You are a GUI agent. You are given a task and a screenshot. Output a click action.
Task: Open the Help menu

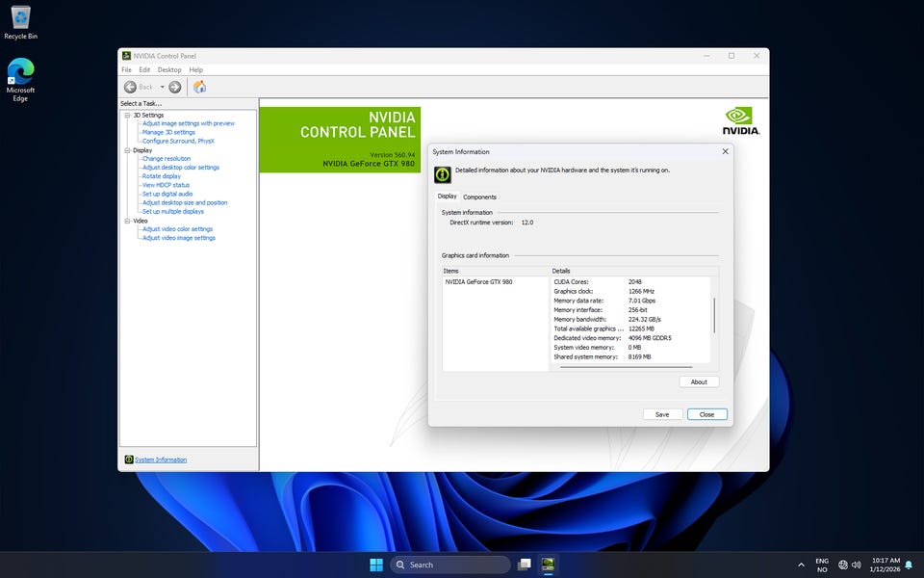196,70
